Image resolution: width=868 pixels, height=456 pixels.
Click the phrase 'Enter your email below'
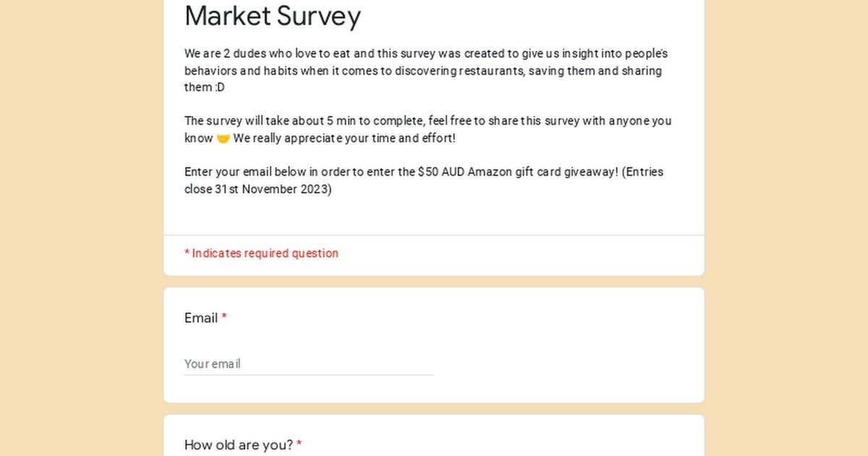(245, 172)
